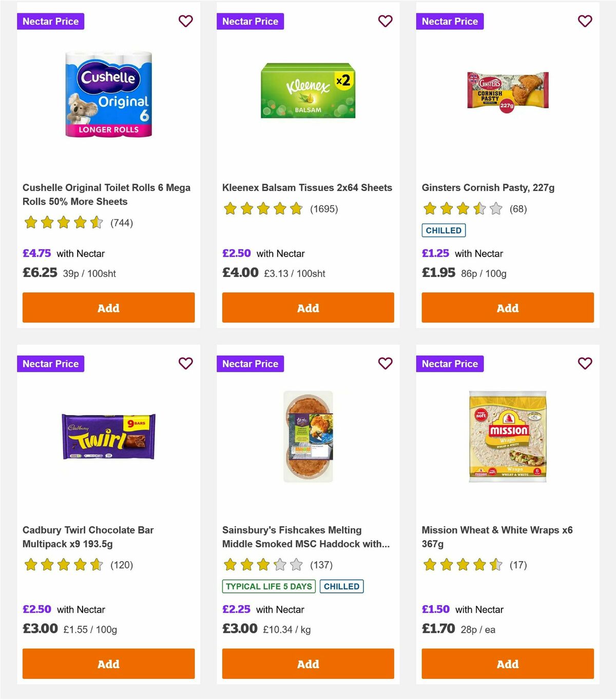This screenshot has width=616, height=700.
Task: Add Kleenex Balsam Tissues to basket
Action: pyautogui.click(x=307, y=307)
